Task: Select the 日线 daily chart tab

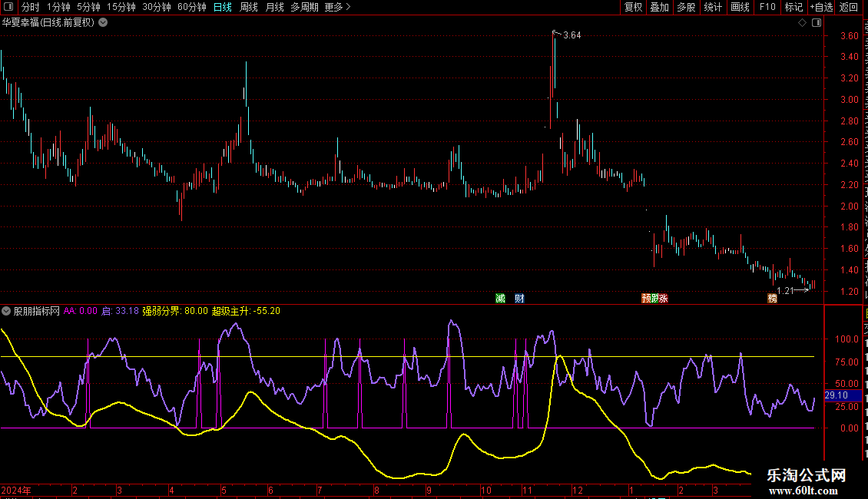Action: point(223,7)
